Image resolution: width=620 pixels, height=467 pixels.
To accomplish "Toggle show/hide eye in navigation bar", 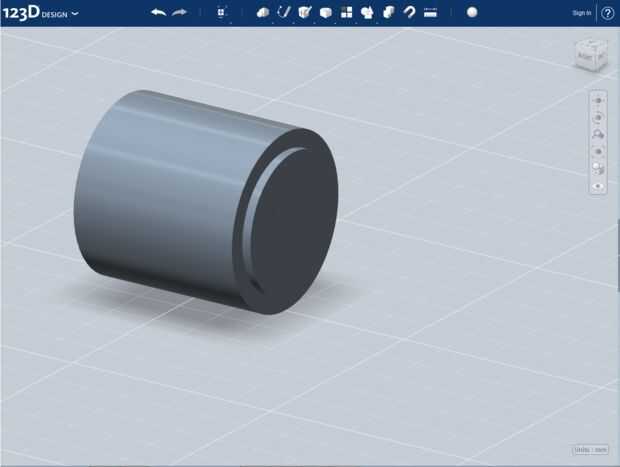I will [598, 186].
